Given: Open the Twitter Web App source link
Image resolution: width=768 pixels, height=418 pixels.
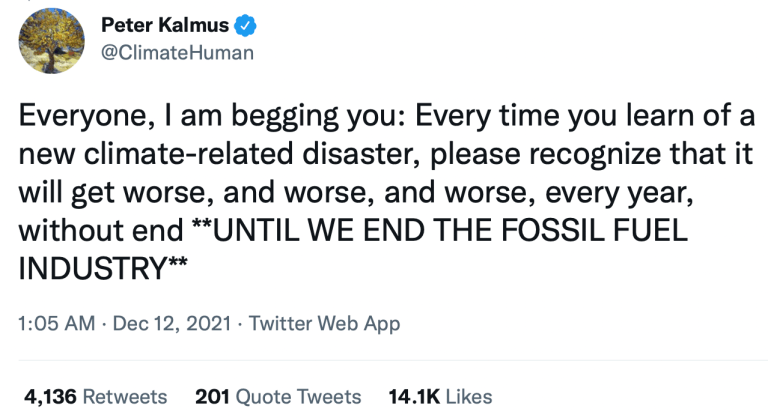Looking at the screenshot, I should click(x=324, y=324).
